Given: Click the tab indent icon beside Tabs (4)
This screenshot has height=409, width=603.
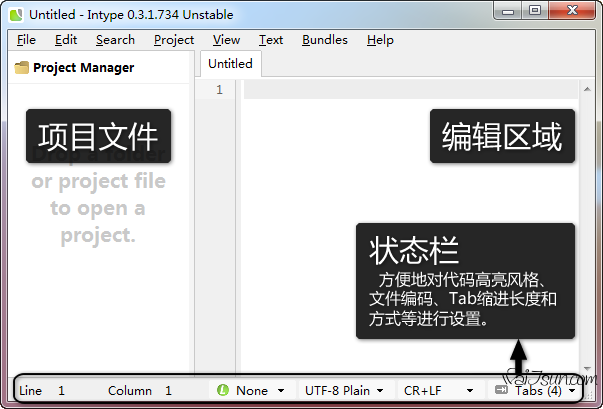Looking at the screenshot, I should 500,391.
